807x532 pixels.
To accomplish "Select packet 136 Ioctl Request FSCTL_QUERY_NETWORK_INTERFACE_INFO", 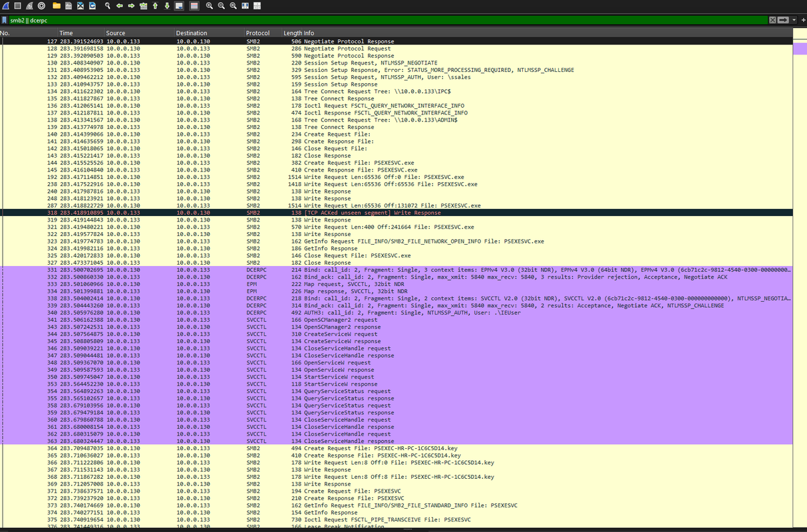I will (x=397, y=106).
